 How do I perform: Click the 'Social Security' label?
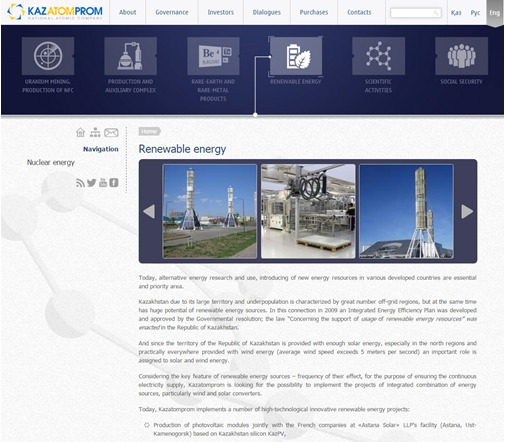[461, 82]
